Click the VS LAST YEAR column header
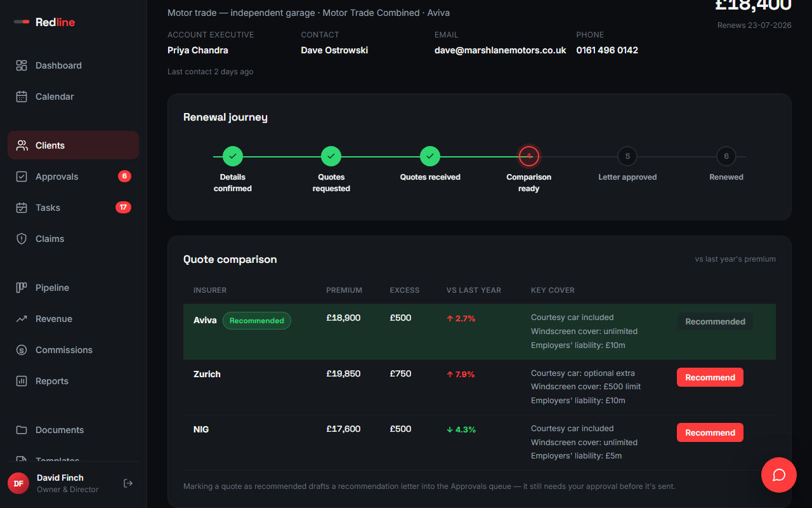The height and width of the screenshot is (508, 812). coord(474,290)
